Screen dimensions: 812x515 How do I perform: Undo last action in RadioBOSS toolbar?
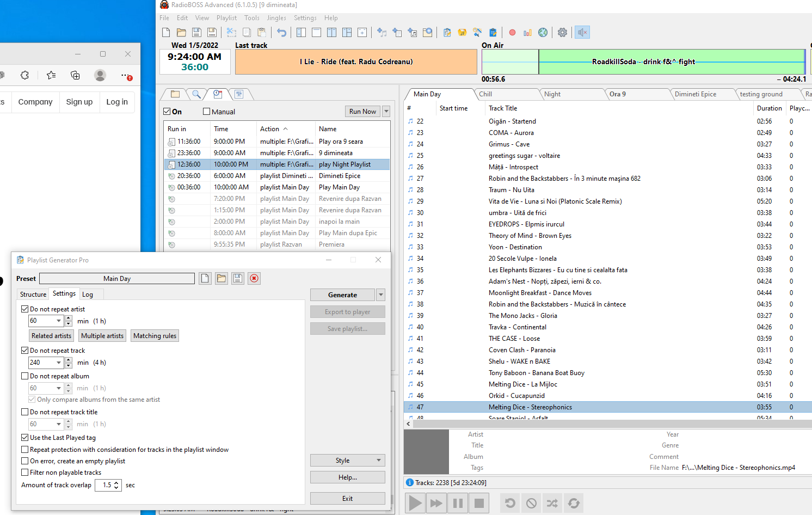click(281, 33)
